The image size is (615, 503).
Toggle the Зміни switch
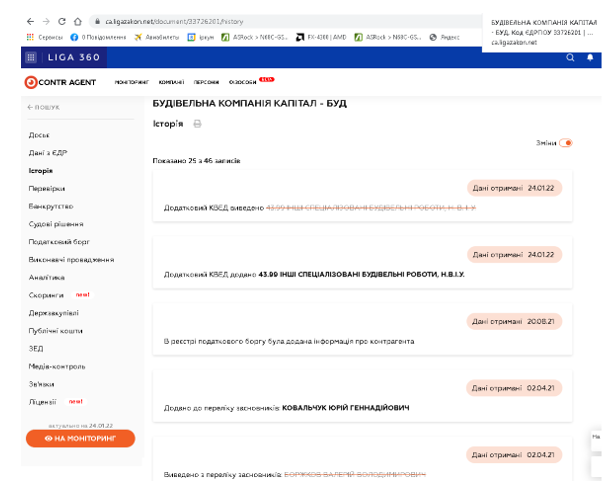566,143
